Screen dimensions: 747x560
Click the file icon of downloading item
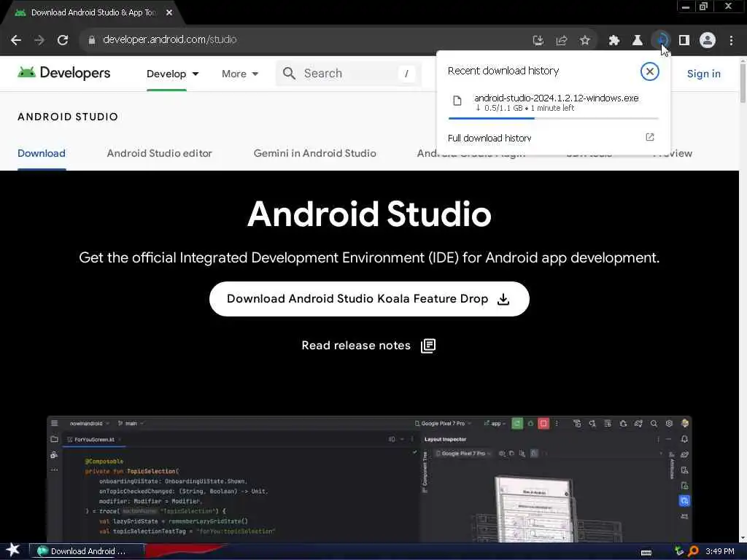pyautogui.click(x=457, y=101)
